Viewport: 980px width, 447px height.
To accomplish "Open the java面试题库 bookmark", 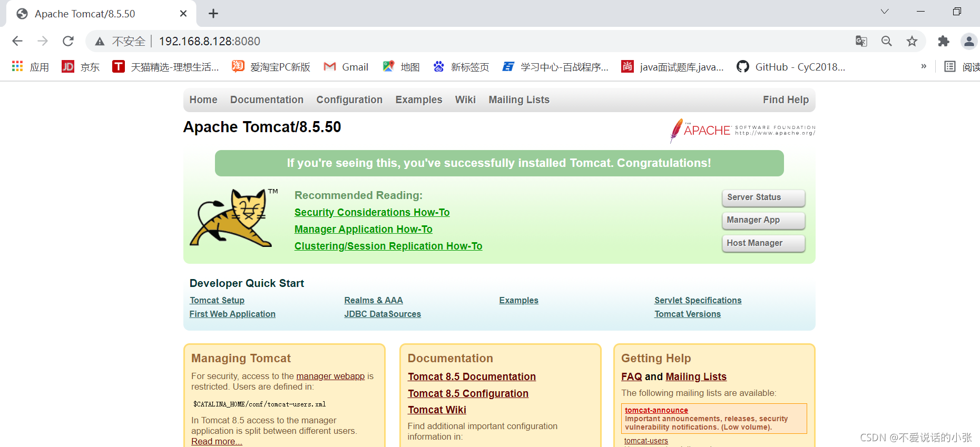I will (x=672, y=67).
